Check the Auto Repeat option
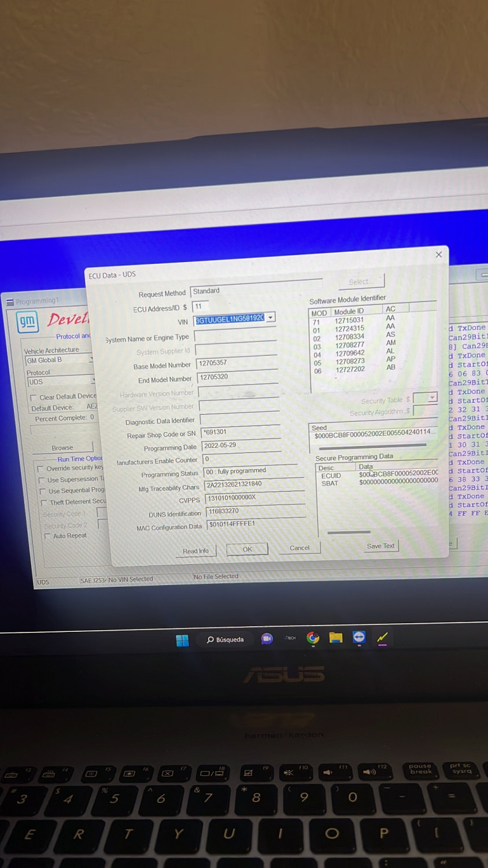This screenshot has width=488, height=868. 47,536
